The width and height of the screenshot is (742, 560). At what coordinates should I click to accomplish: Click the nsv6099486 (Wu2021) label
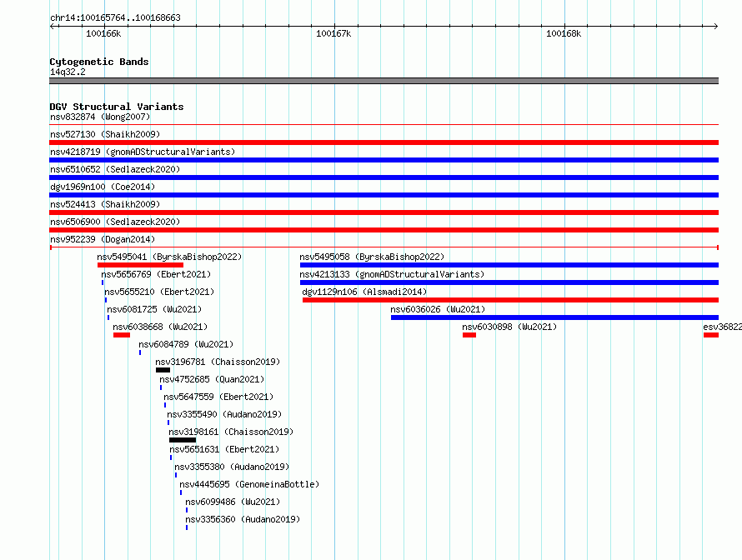[233, 502]
